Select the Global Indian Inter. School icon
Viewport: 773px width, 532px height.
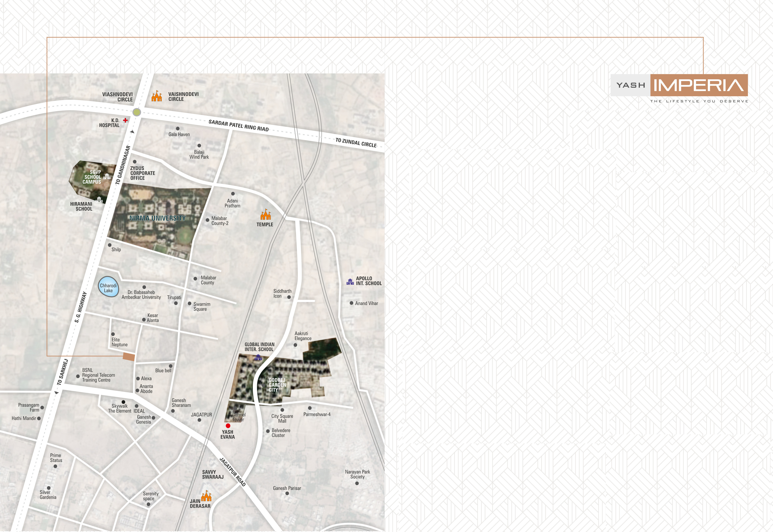coord(258,357)
